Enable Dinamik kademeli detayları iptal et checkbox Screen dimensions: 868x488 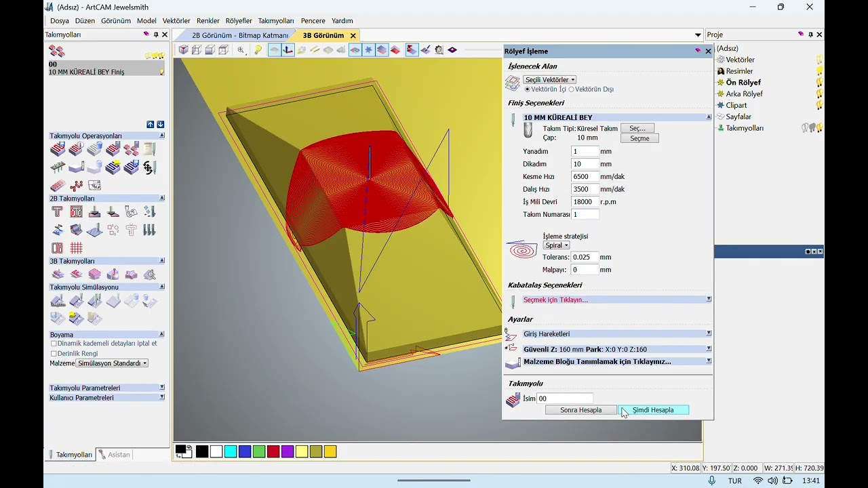(x=54, y=344)
